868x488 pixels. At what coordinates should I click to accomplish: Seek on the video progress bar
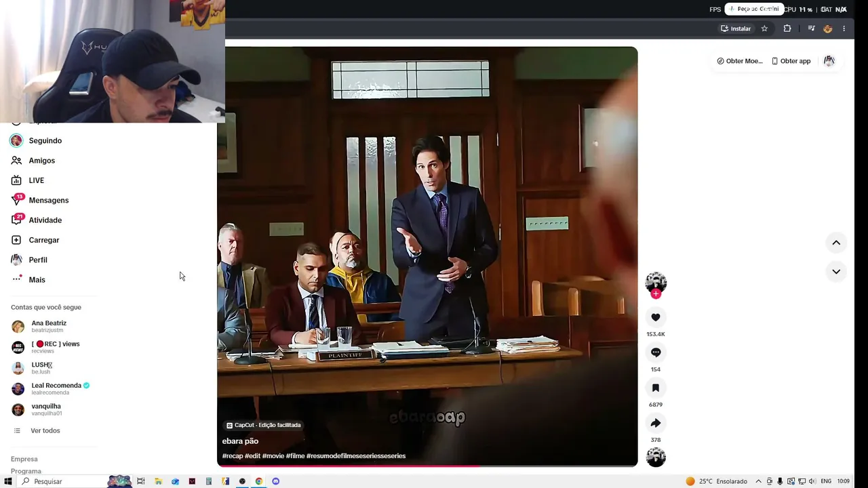click(427, 466)
